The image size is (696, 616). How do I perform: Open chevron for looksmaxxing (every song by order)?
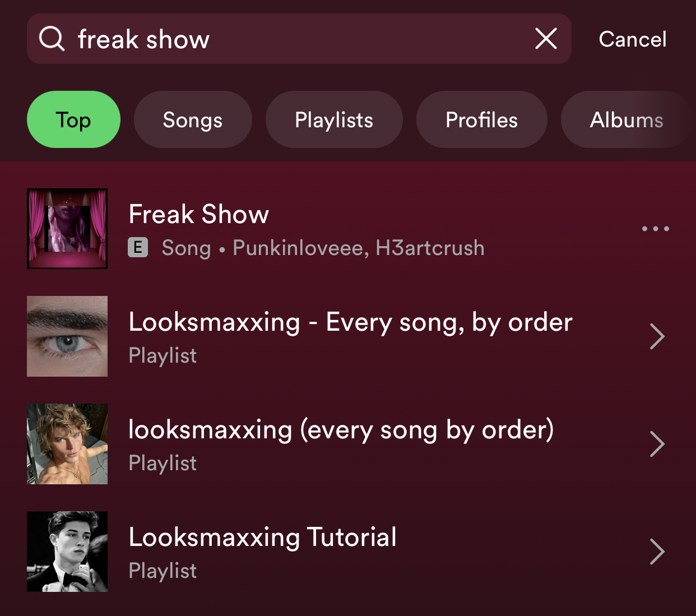(x=657, y=444)
